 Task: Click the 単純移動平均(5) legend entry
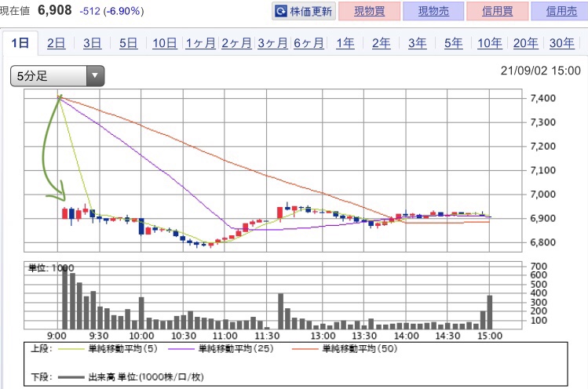click(122, 349)
